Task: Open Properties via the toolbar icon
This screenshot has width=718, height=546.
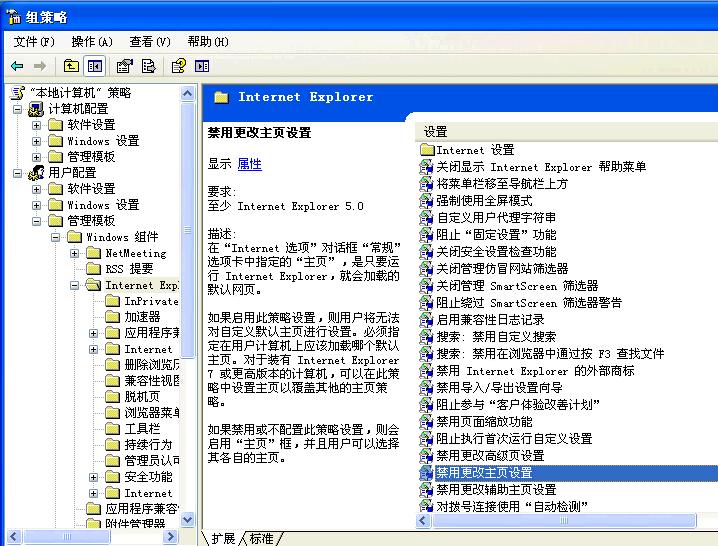Action: (x=125, y=66)
